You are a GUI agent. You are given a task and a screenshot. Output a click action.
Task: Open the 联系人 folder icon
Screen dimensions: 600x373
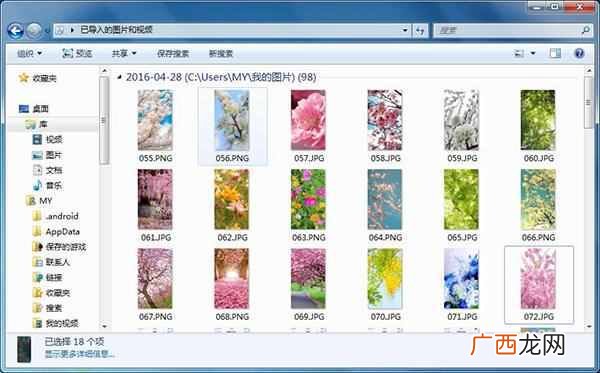pos(37,262)
